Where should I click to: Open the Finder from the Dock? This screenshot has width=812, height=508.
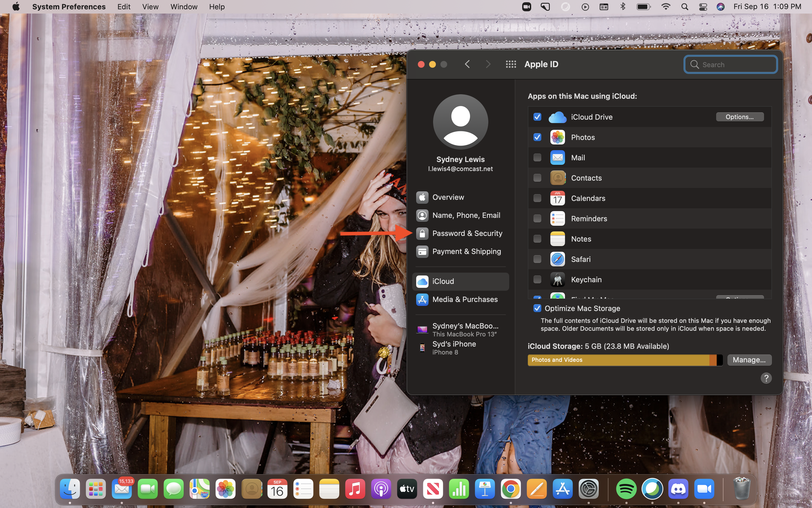(70, 489)
